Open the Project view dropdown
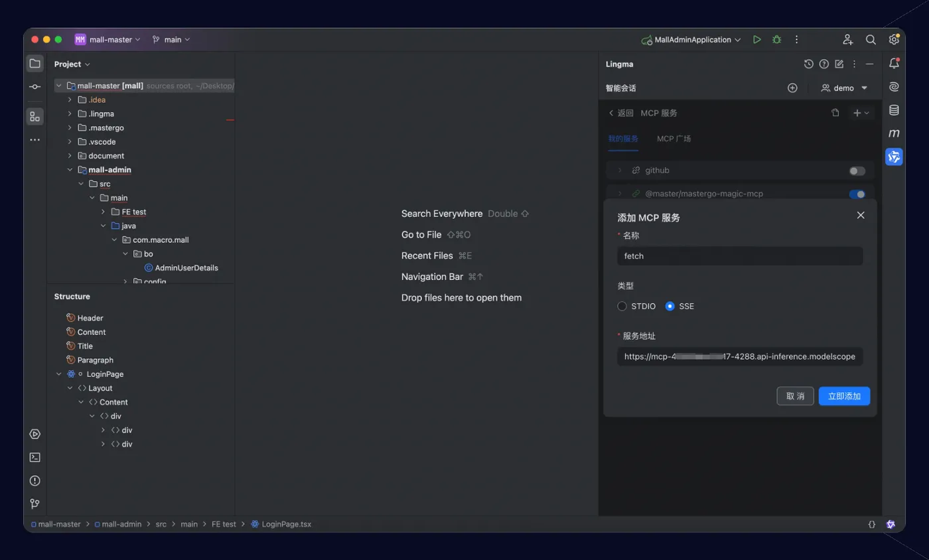 coord(72,64)
